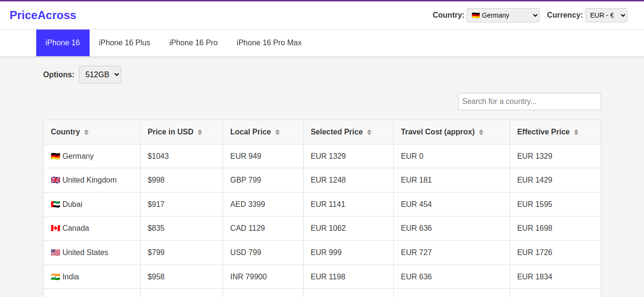
Task: Click the German flag in the Germany row
Action: (55, 156)
